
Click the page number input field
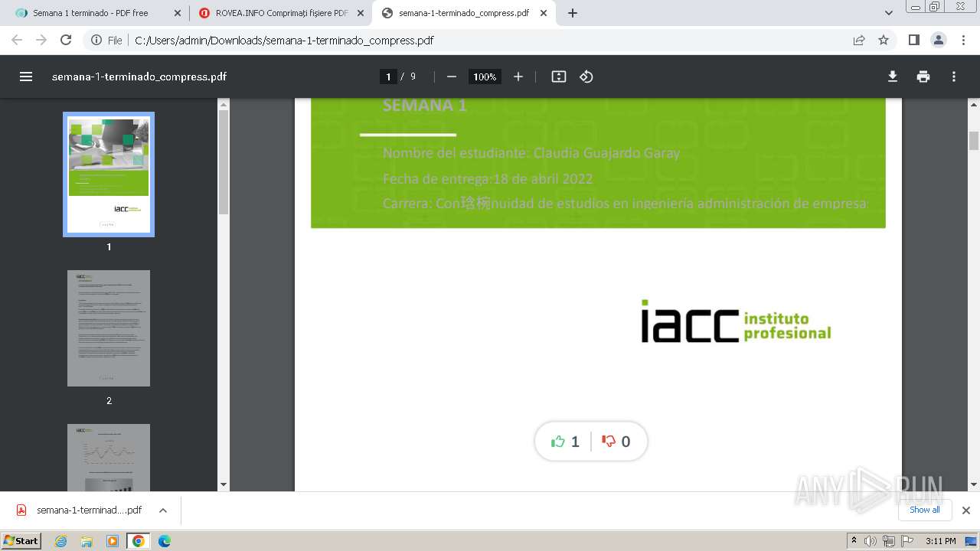388,77
